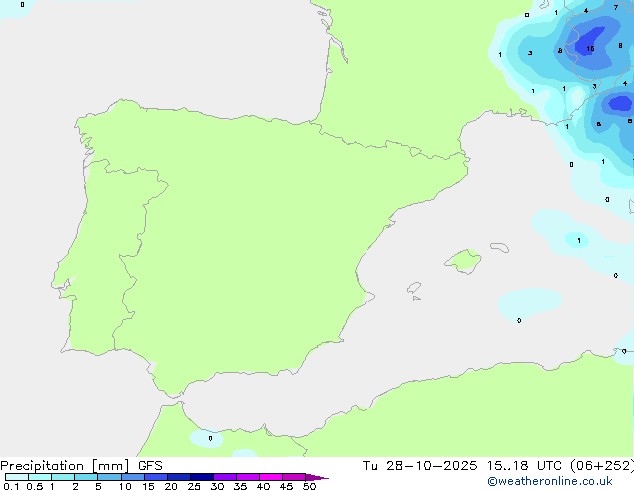Select the 5–10 mm light blue swatch
This screenshot has width=634, height=490.
(x=109, y=477)
